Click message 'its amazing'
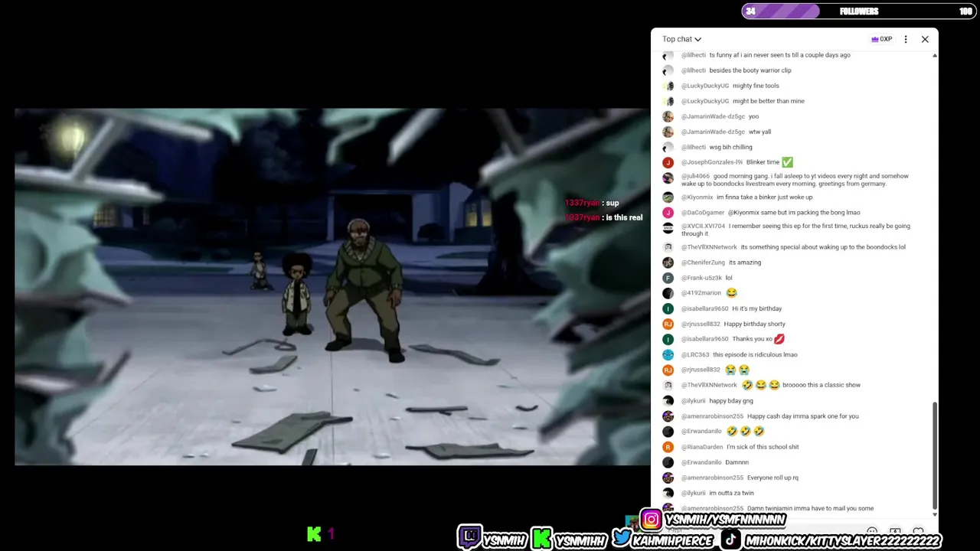980x551 pixels. click(x=745, y=262)
